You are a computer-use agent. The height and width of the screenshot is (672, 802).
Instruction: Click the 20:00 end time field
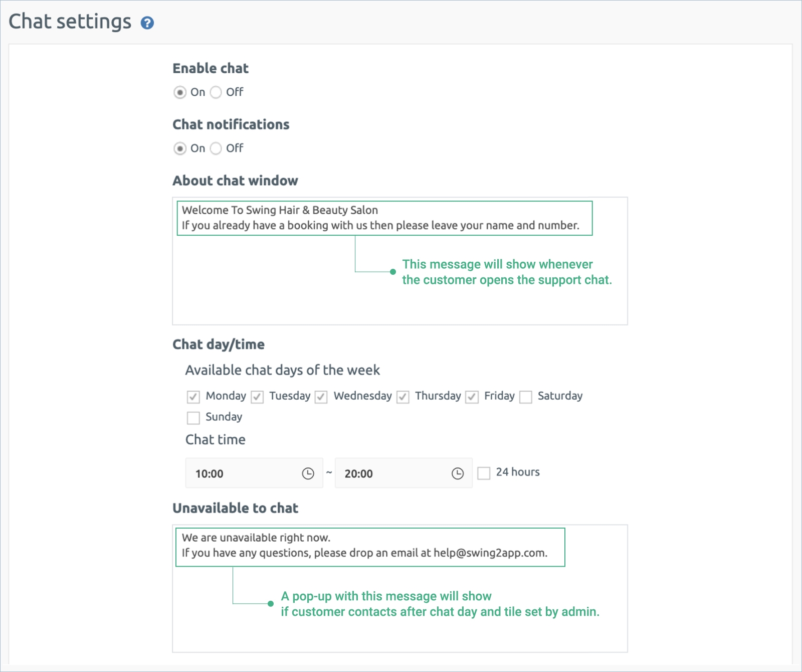point(391,473)
